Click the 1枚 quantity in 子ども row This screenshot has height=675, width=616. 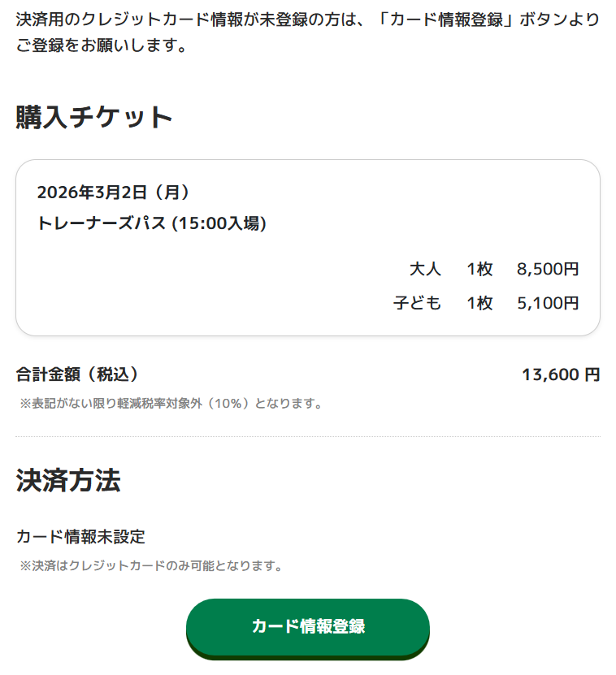point(479,303)
